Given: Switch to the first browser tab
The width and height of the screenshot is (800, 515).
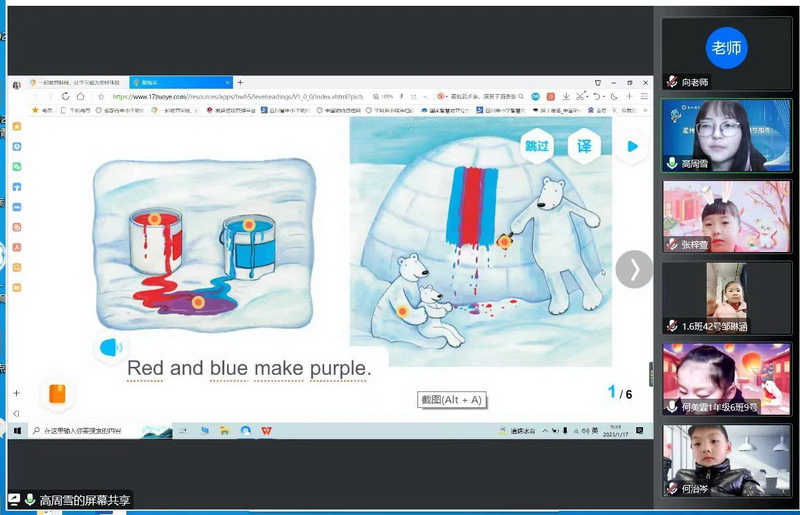Looking at the screenshot, I should click(75, 82).
